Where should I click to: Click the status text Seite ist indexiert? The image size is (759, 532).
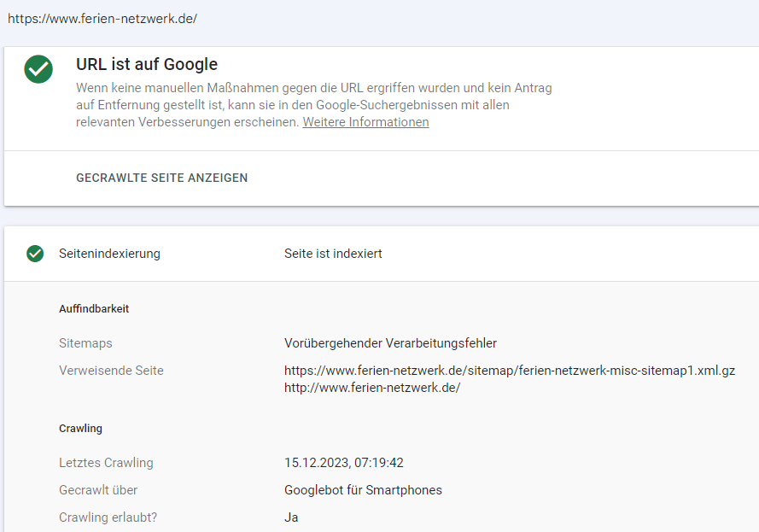tap(333, 254)
